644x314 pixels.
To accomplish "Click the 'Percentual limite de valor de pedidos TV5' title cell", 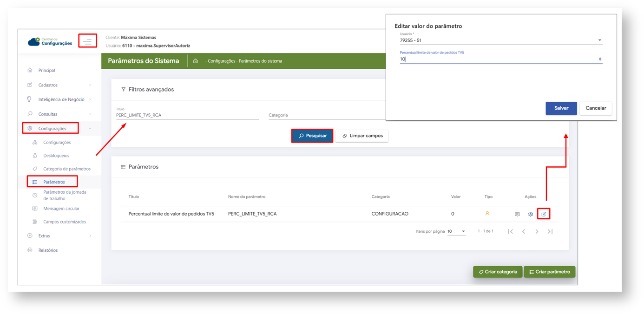I will (171, 214).
